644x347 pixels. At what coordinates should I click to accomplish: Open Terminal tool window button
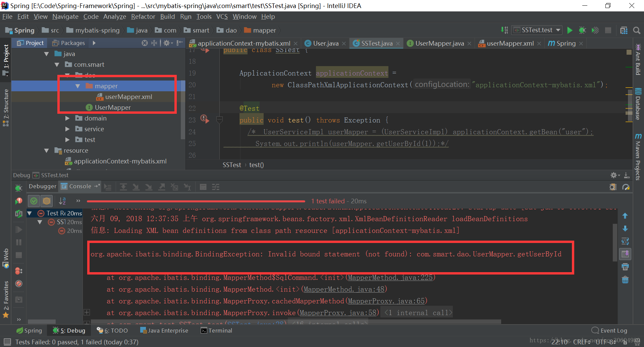[216, 331]
